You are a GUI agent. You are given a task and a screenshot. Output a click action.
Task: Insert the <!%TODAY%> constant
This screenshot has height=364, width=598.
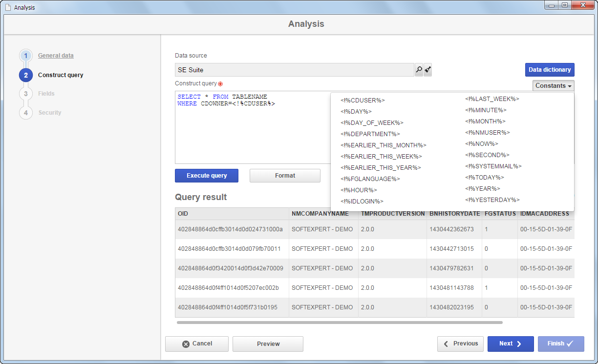click(485, 178)
